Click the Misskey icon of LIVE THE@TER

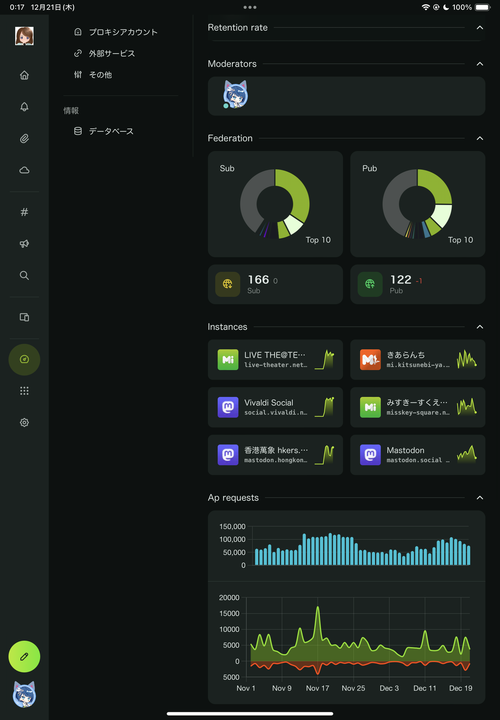pos(228,360)
